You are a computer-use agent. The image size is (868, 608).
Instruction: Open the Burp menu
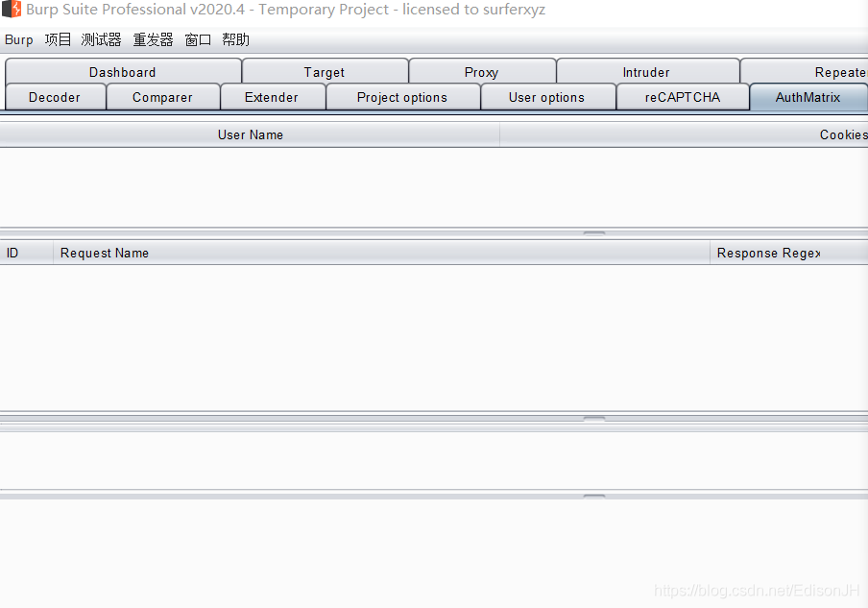click(18, 39)
